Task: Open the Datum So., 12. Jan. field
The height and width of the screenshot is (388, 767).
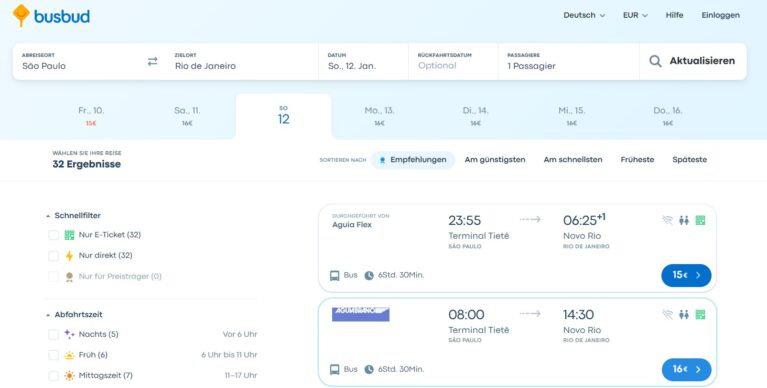Action: pyautogui.click(x=363, y=61)
